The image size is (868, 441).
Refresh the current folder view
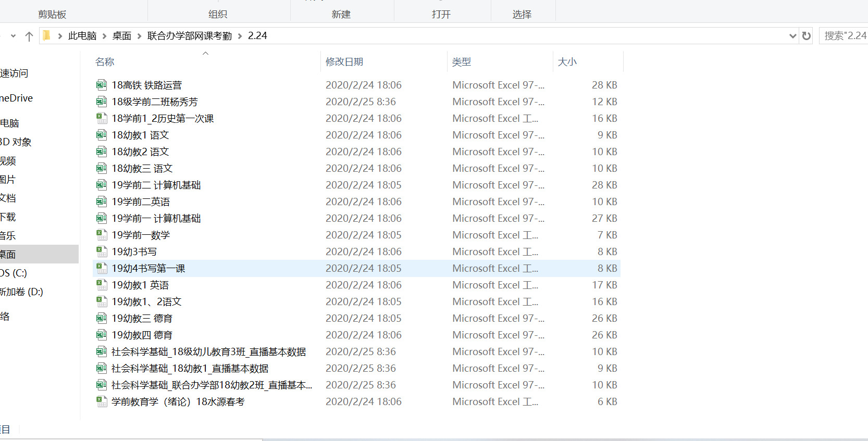[807, 36]
